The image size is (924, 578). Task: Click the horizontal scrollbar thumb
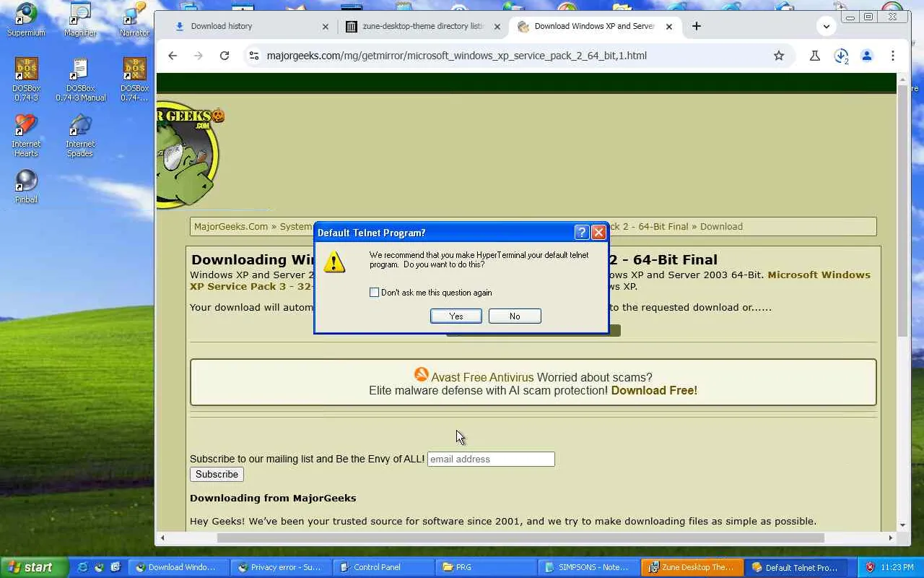(520, 538)
